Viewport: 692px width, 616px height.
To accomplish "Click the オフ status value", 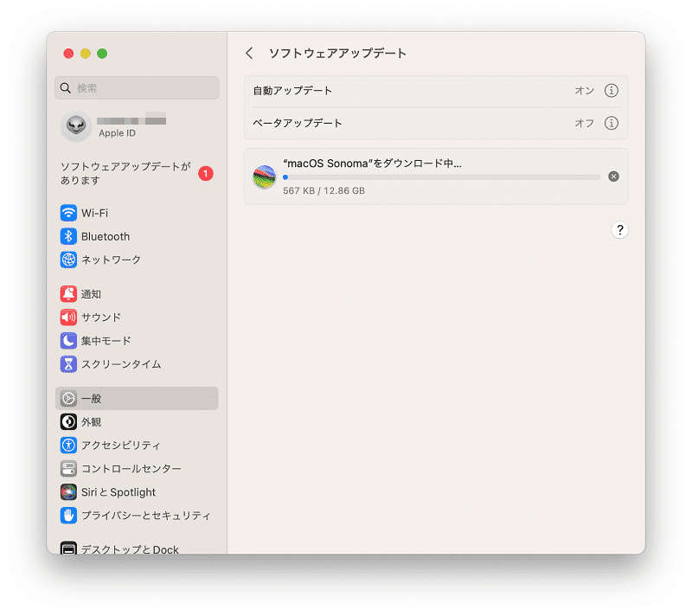I will coord(585,123).
